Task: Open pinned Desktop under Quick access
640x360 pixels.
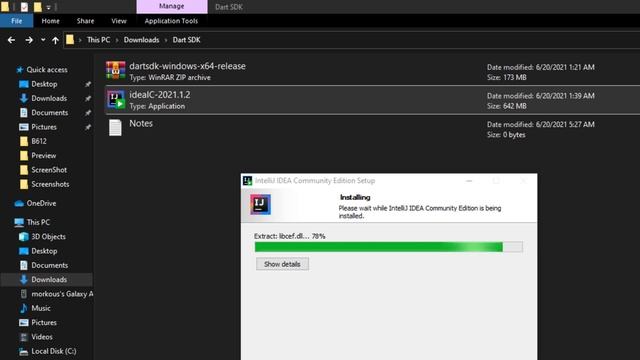Action: pos(44,84)
